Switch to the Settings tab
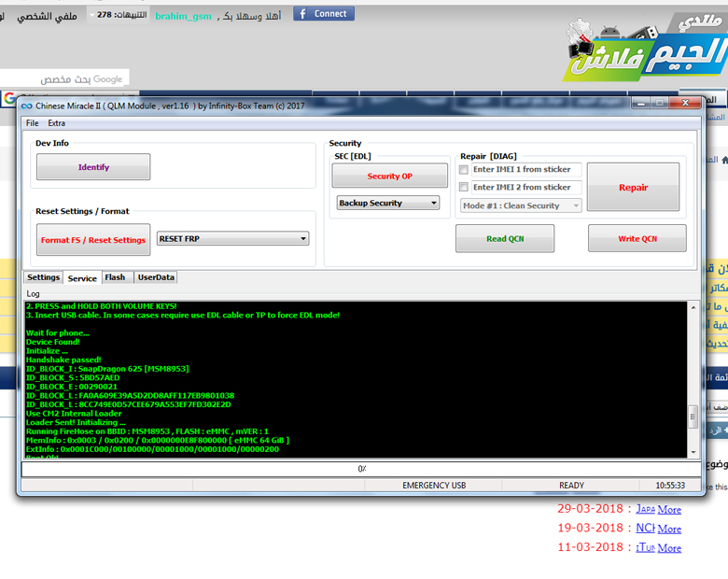The height and width of the screenshot is (579, 728). coord(43,277)
